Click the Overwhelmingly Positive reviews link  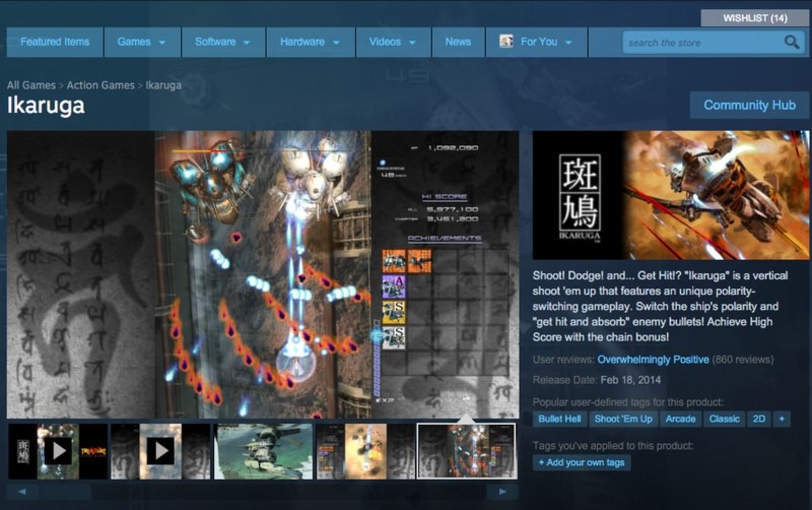[653, 360]
